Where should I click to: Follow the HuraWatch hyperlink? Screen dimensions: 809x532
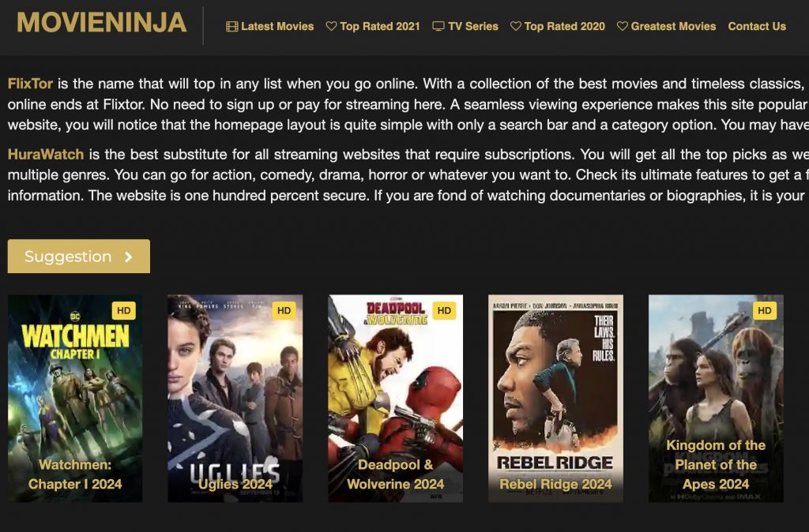45,154
